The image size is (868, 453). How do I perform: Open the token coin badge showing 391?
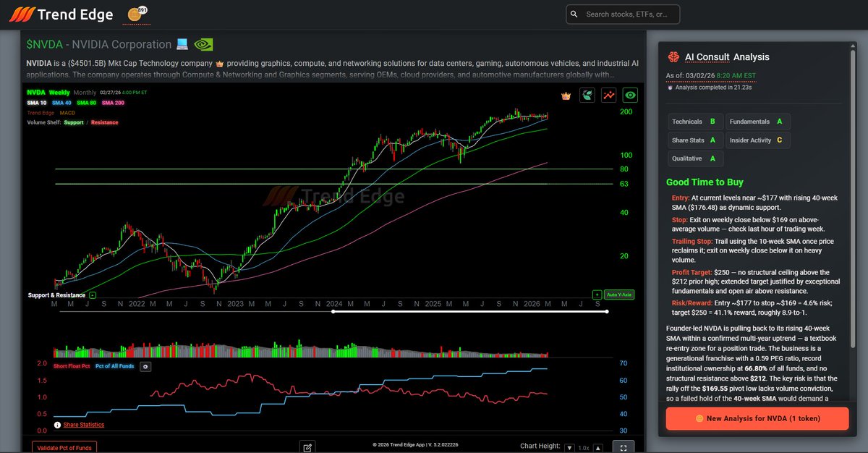pyautogui.click(x=135, y=14)
